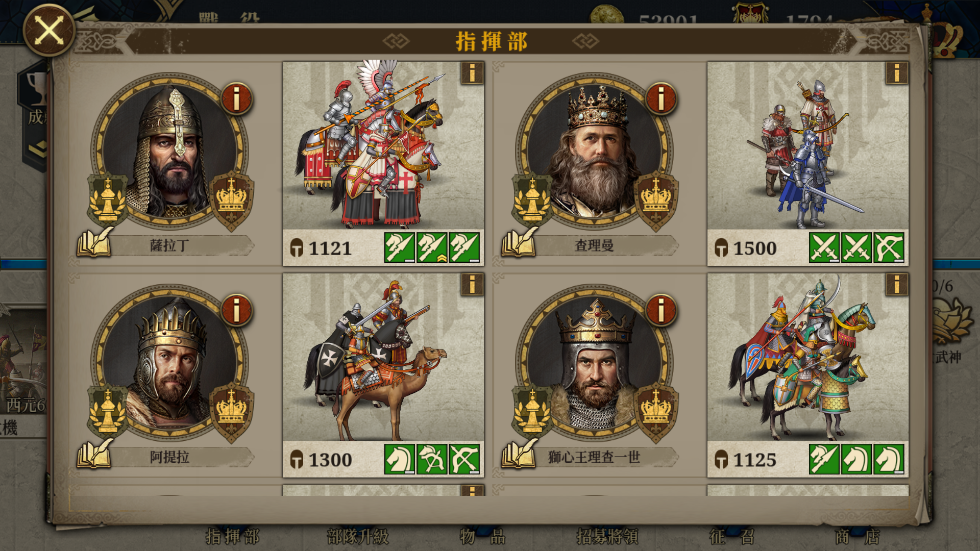The height and width of the screenshot is (551, 980).
Task: View info on the 1500 infantry troop card
Action: [897, 73]
